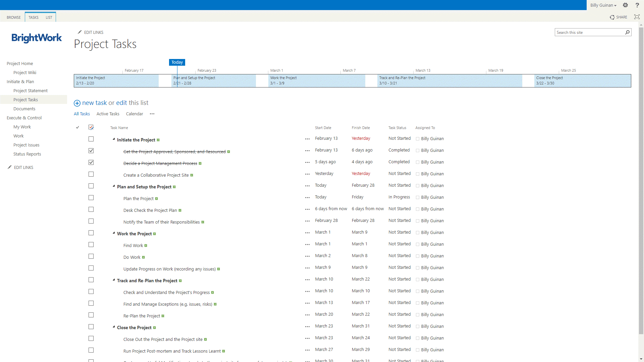
Task: Open ellipsis menu for Initiate the Project
Action: click(307, 139)
